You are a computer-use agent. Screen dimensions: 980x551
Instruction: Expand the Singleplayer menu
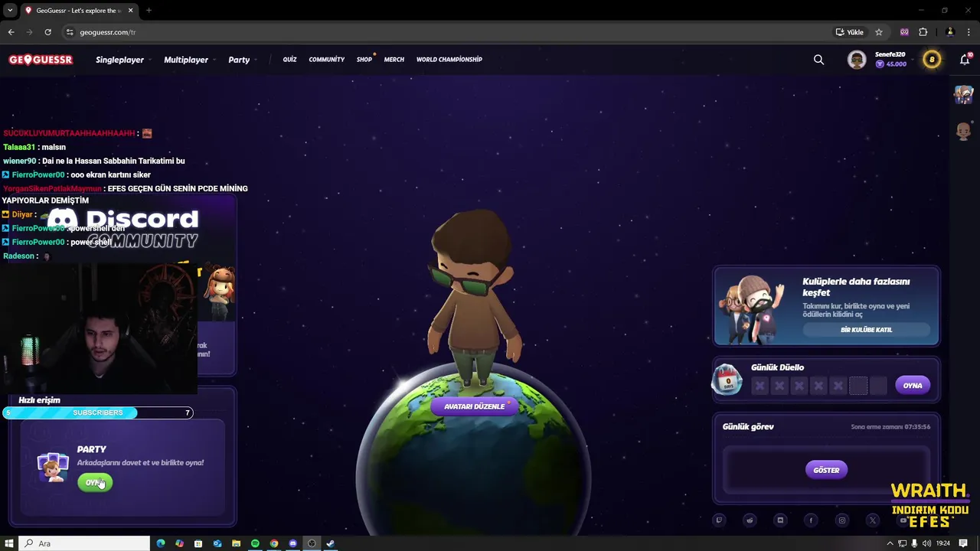coord(122,60)
